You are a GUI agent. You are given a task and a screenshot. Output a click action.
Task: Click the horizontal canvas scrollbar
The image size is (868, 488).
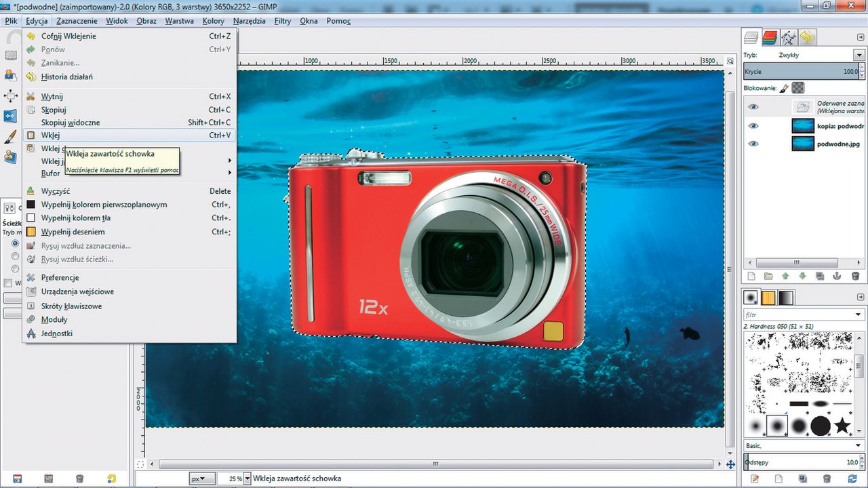point(435,464)
